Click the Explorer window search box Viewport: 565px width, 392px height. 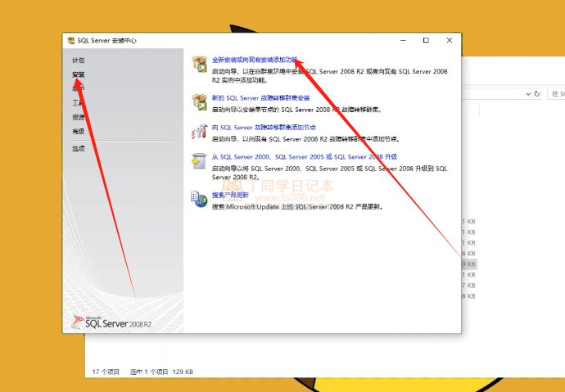pos(556,93)
